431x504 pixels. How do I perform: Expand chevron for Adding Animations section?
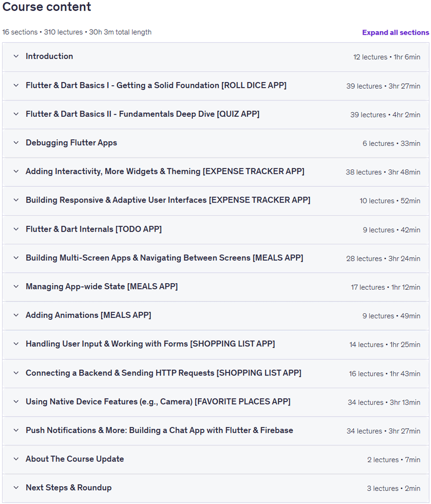click(x=16, y=315)
